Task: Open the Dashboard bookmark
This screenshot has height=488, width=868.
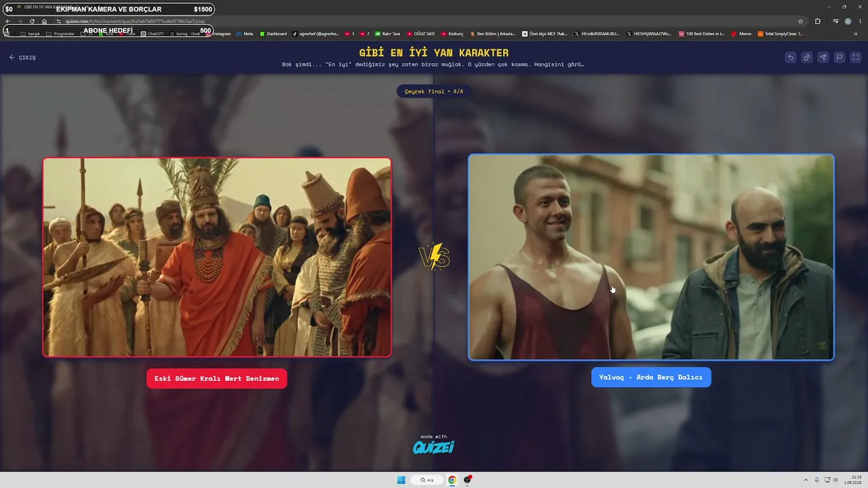Action: [x=273, y=34]
